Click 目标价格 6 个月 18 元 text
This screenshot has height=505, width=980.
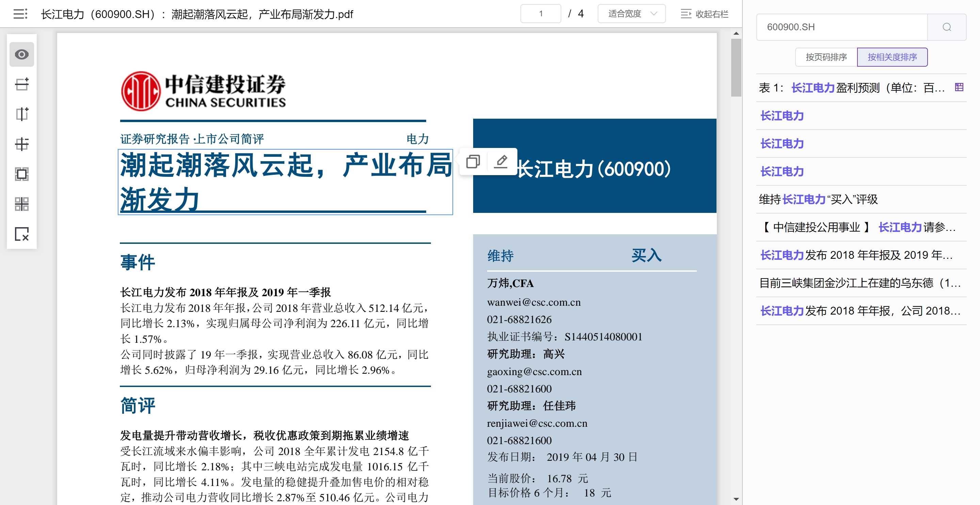(549, 493)
